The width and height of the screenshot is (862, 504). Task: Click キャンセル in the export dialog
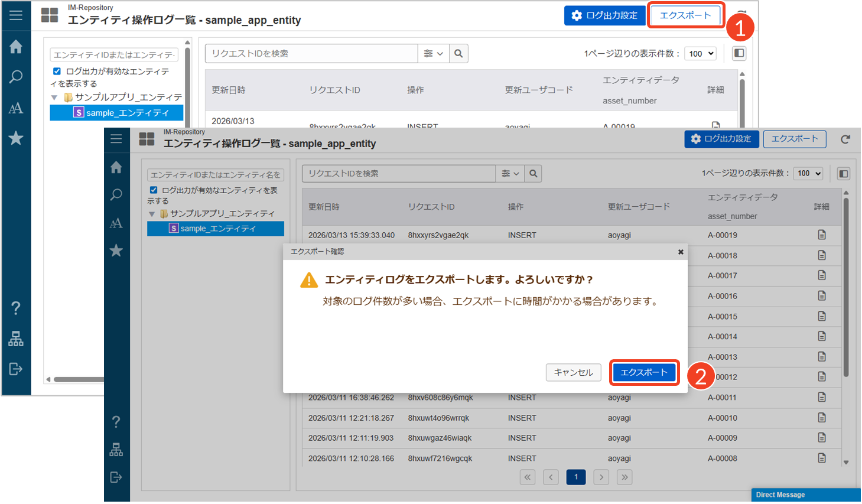tap(573, 373)
